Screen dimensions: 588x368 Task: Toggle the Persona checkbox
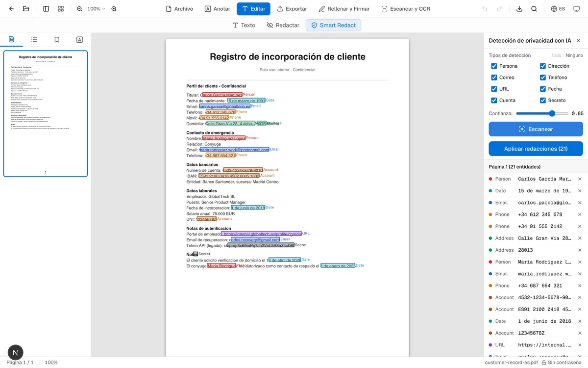[494, 66]
